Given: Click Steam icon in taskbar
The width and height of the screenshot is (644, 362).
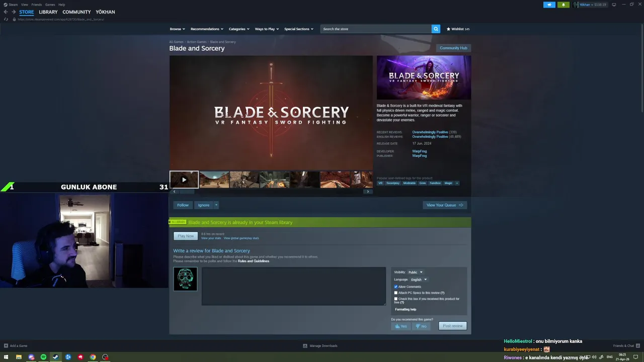Looking at the screenshot, I should click(x=55, y=357).
